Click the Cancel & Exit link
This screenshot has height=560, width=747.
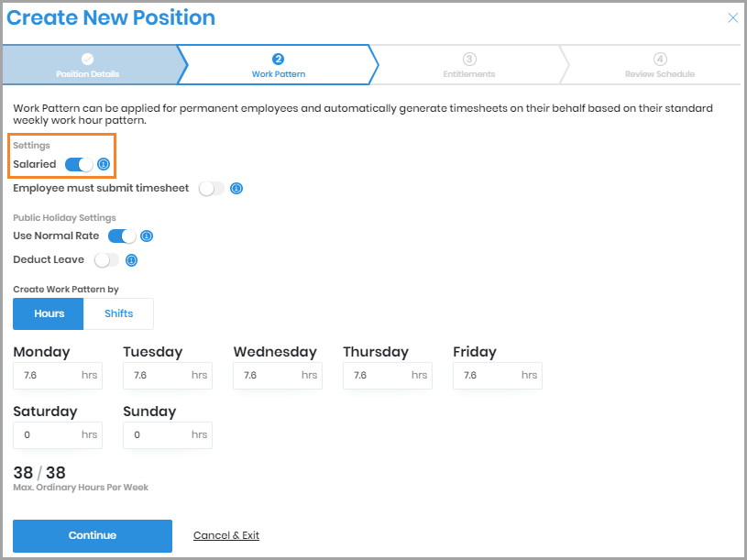coord(226,535)
